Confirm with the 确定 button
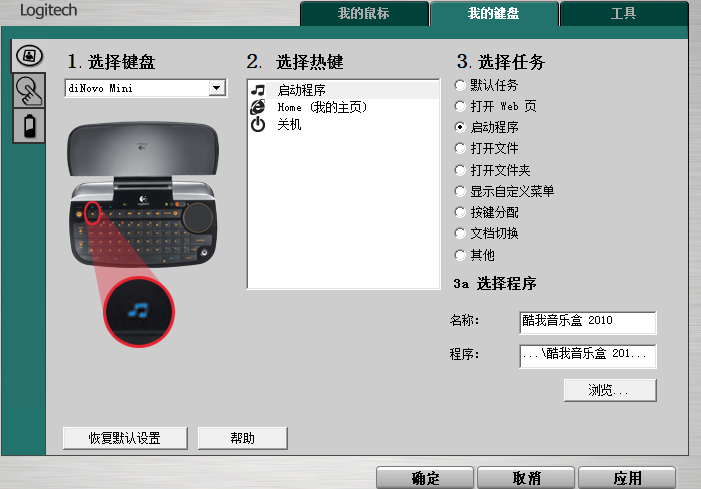This screenshot has width=701, height=489. pyautogui.click(x=425, y=478)
